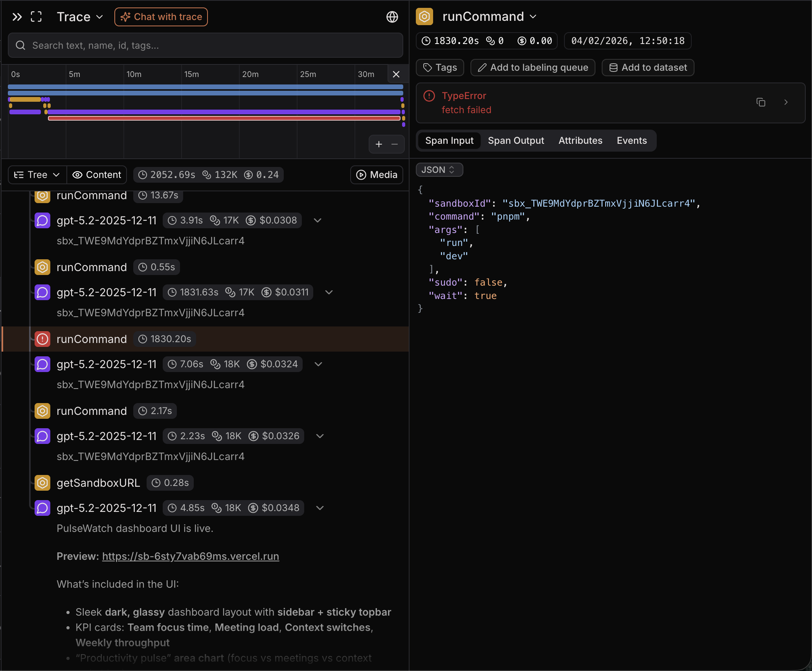Viewport: 812px width, 671px height.
Task: Switch to the Span Output tab
Action: (x=516, y=140)
